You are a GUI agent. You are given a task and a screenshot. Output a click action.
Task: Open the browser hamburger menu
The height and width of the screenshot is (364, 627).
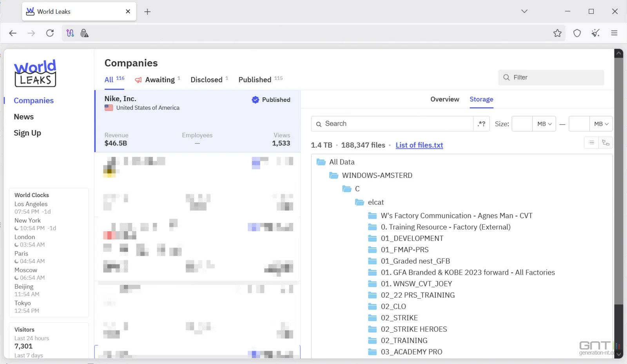click(x=614, y=33)
